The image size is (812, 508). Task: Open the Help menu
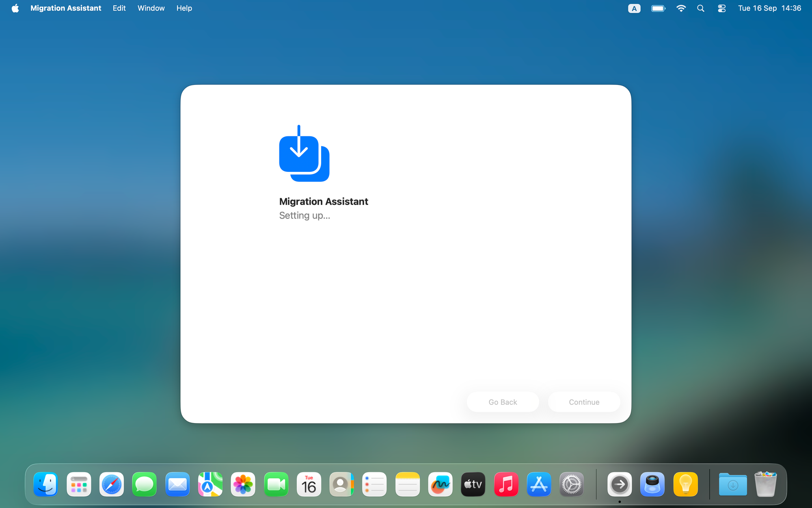tap(184, 8)
